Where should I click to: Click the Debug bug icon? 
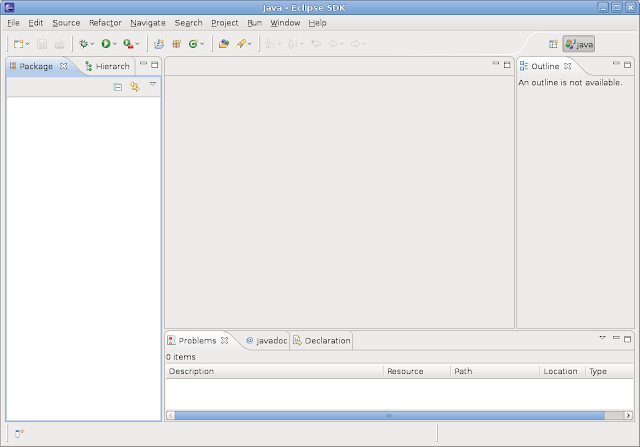84,44
